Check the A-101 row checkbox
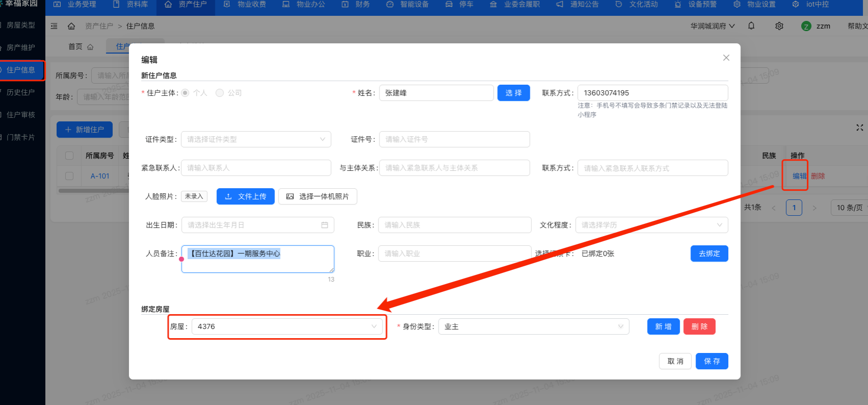868x405 pixels. coord(69,176)
